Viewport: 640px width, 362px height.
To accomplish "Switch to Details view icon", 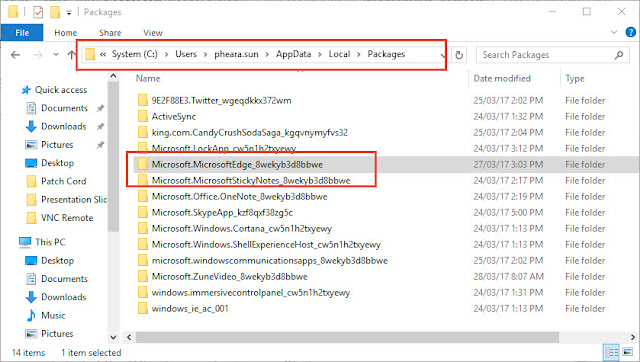I will 611,353.
